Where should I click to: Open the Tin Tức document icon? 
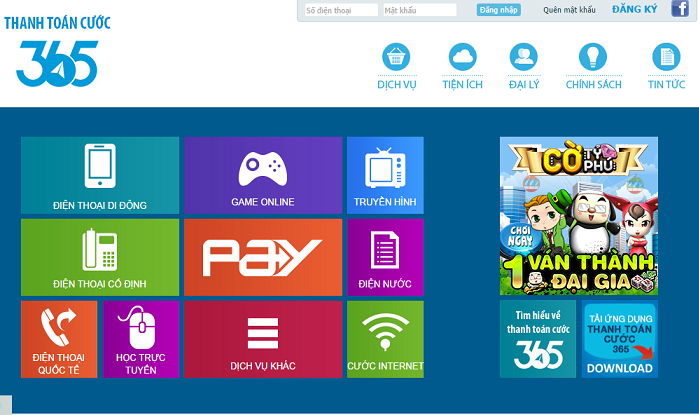tap(666, 57)
